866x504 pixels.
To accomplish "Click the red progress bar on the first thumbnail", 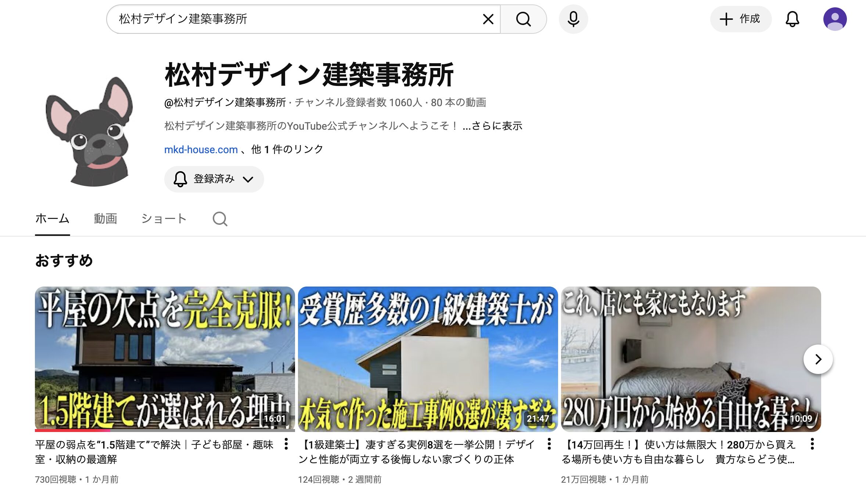I will coord(73,430).
